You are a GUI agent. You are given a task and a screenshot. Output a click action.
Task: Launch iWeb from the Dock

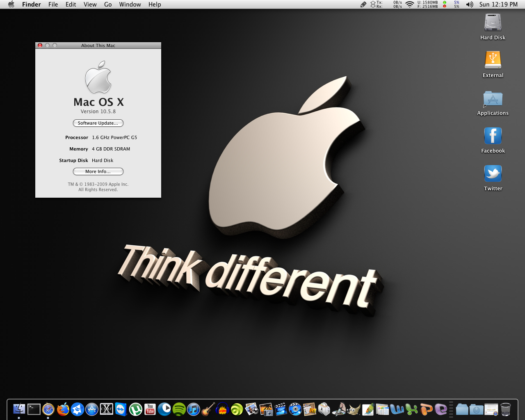310,409
